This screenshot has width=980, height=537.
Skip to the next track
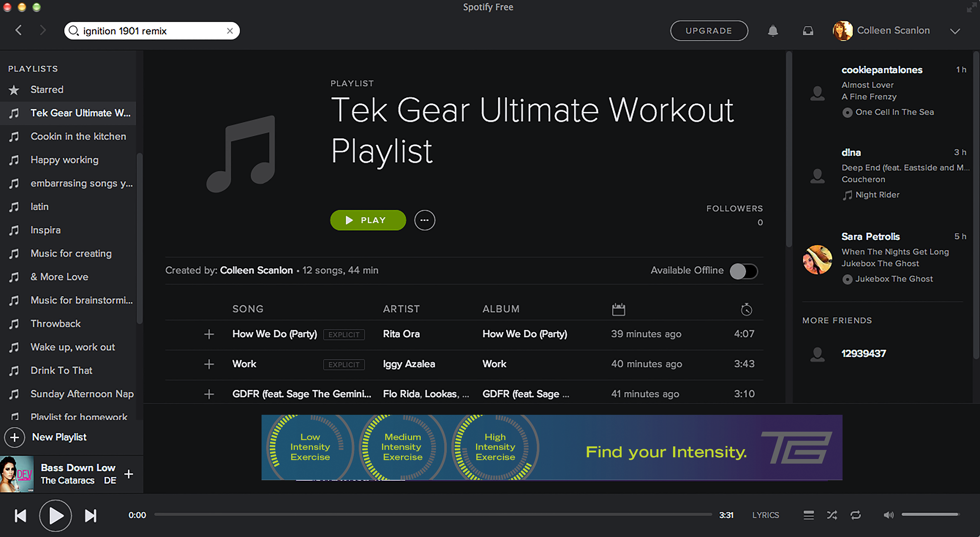(91, 516)
